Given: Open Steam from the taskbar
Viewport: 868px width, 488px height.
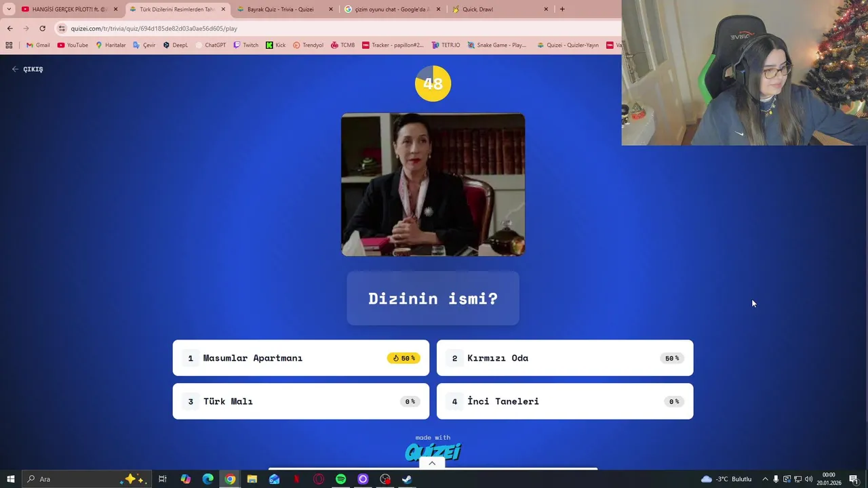Looking at the screenshot, I should point(407,479).
